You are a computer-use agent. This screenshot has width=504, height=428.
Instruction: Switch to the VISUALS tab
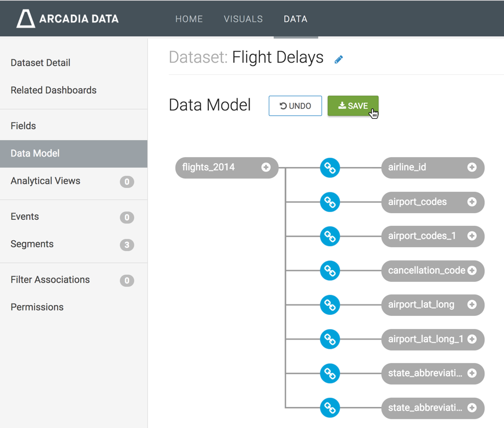[x=243, y=19]
